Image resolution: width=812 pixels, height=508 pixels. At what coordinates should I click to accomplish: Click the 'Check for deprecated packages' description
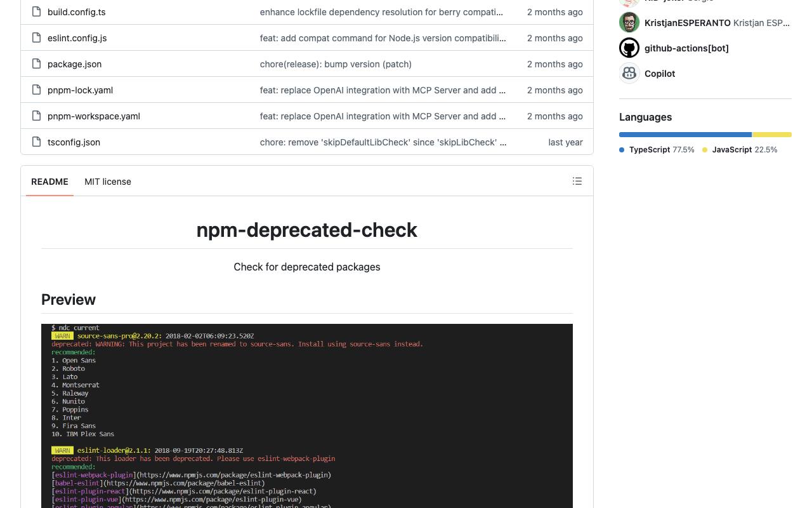point(307,267)
